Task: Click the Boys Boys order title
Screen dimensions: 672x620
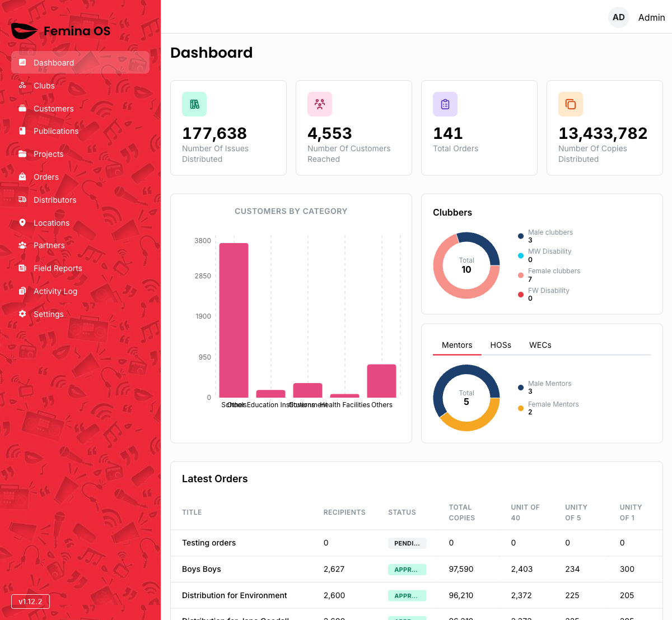Action: click(x=202, y=569)
